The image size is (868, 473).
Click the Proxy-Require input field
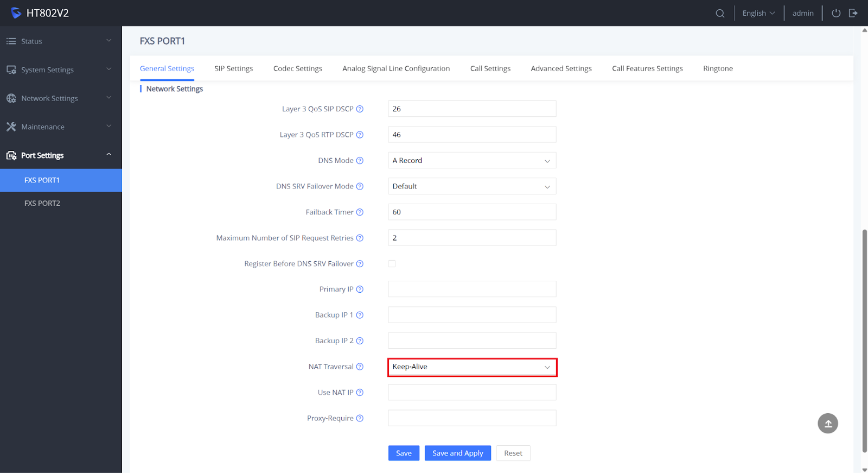click(x=472, y=418)
